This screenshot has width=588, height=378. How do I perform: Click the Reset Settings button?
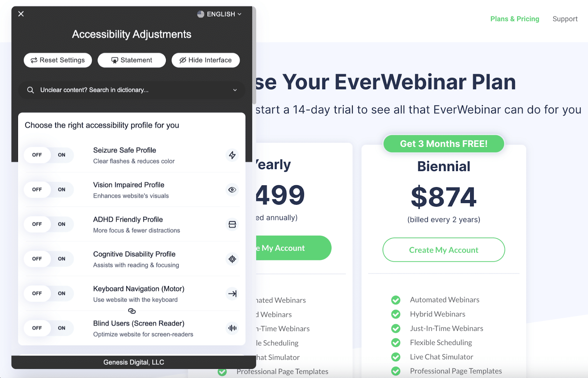58,60
